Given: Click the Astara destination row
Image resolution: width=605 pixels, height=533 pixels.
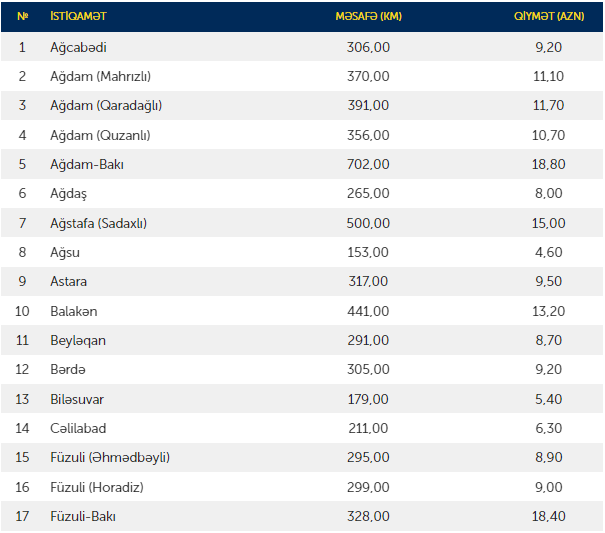Looking at the screenshot, I should (x=68, y=282).
